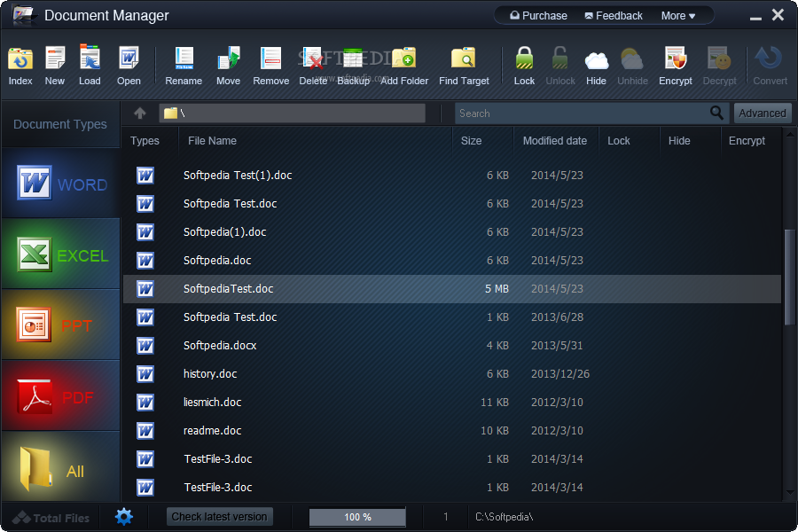
Task: Click Check latest version button
Action: (x=219, y=517)
